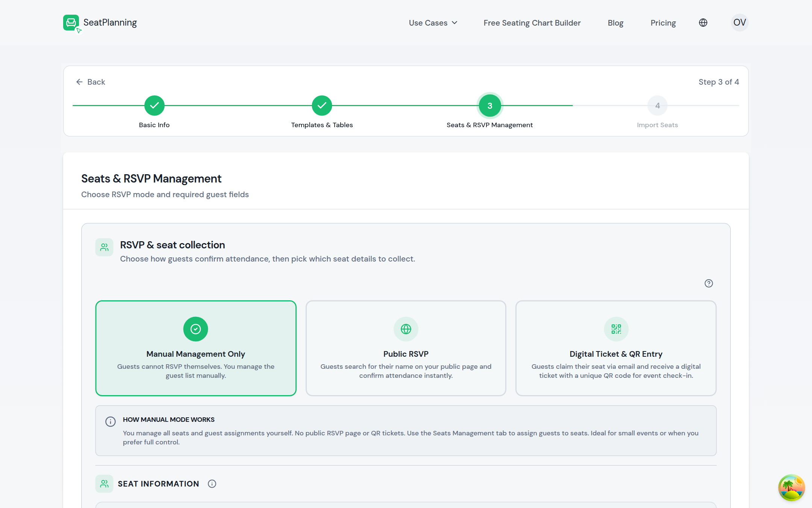Click the QR code icon
This screenshot has height=508, width=812.
(x=616, y=329)
